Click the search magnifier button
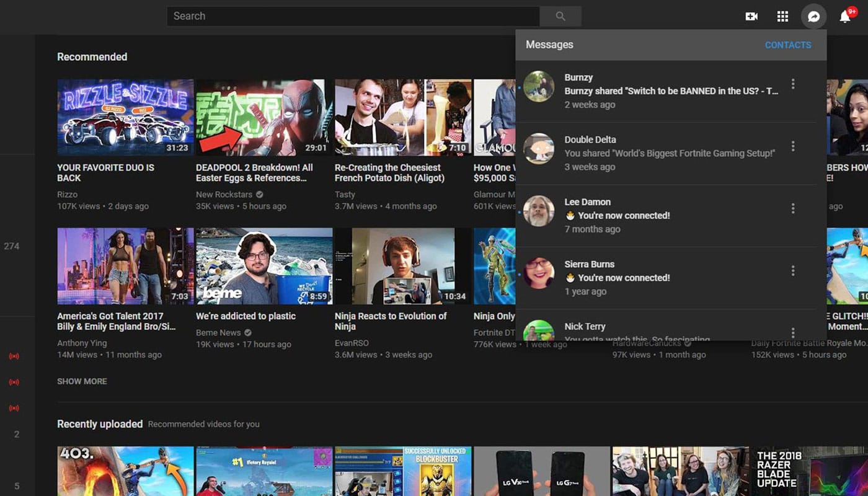The image size is (868, 496). (x=560, y=16)
